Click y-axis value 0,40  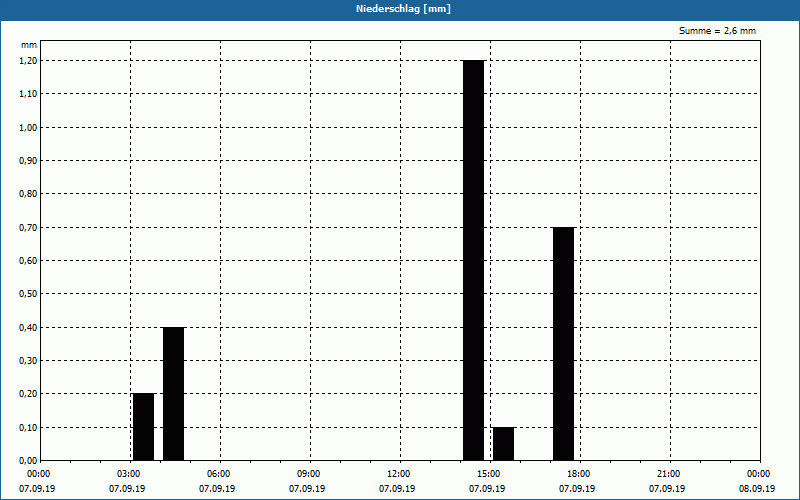[x=29, y=328]
